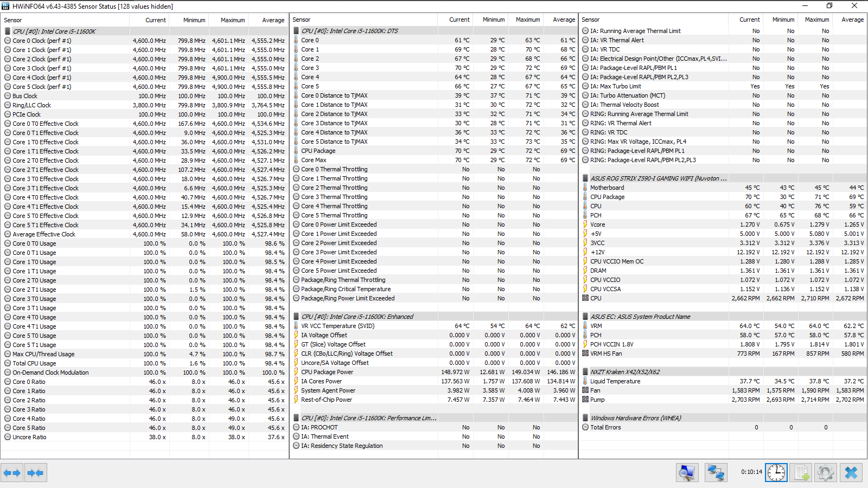The image size is (868, 488).
Task: Select the IA Cores Power row
Action: (x=434, y=381)
